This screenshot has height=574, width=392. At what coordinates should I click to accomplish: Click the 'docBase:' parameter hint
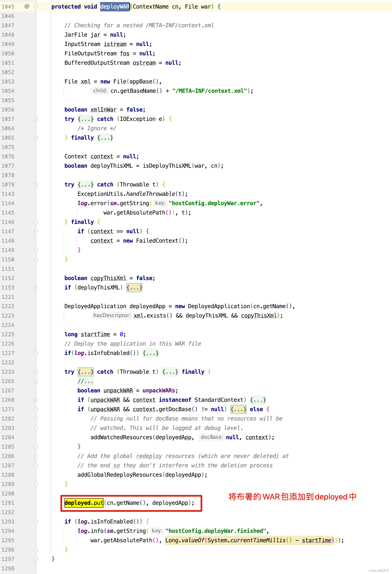coord(212,437)
